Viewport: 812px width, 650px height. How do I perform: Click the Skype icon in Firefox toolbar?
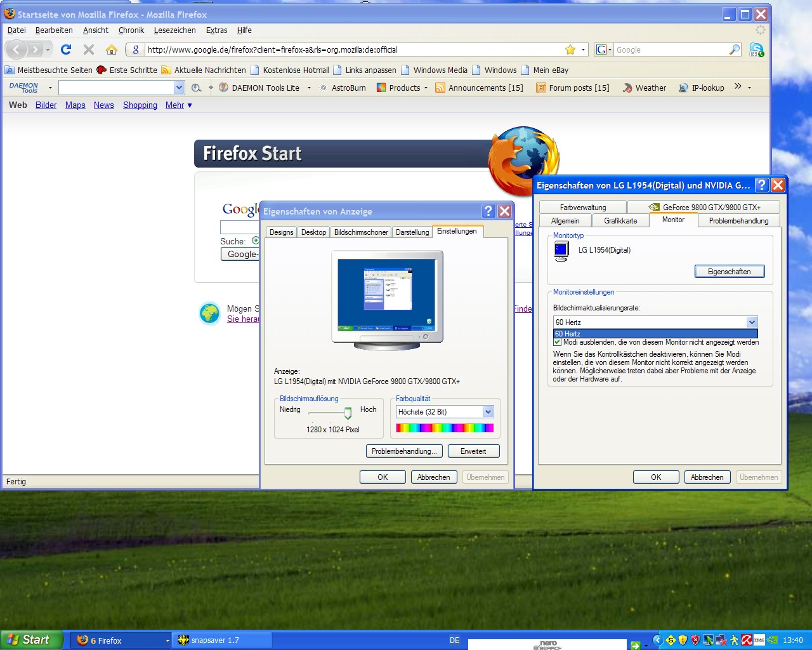click(x=756, y=50)
